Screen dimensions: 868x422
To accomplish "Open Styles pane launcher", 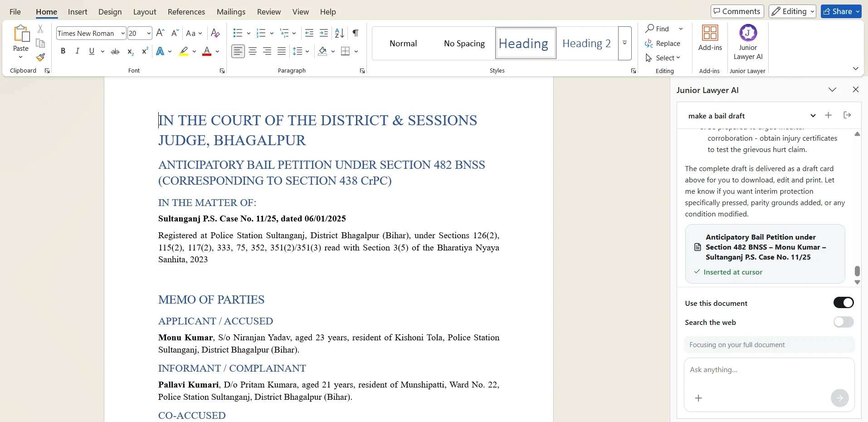I will [633, 71].
